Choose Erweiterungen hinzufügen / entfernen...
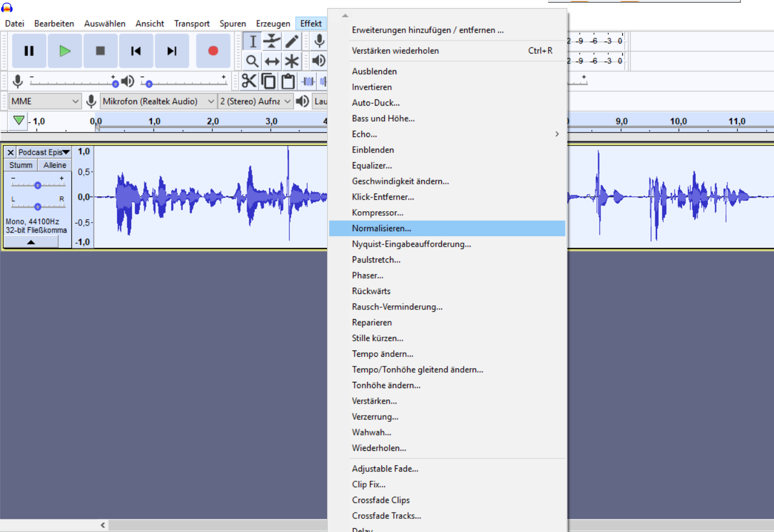Screen dimensions: 774x532 (448, 30)
